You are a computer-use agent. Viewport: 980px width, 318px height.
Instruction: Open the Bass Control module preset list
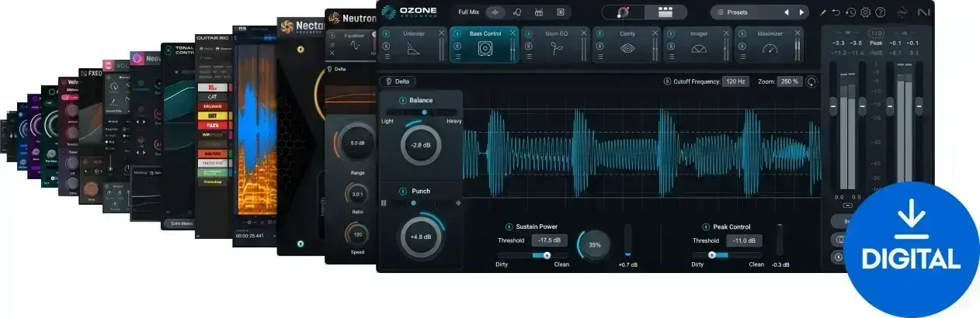(x=457, y=57)
